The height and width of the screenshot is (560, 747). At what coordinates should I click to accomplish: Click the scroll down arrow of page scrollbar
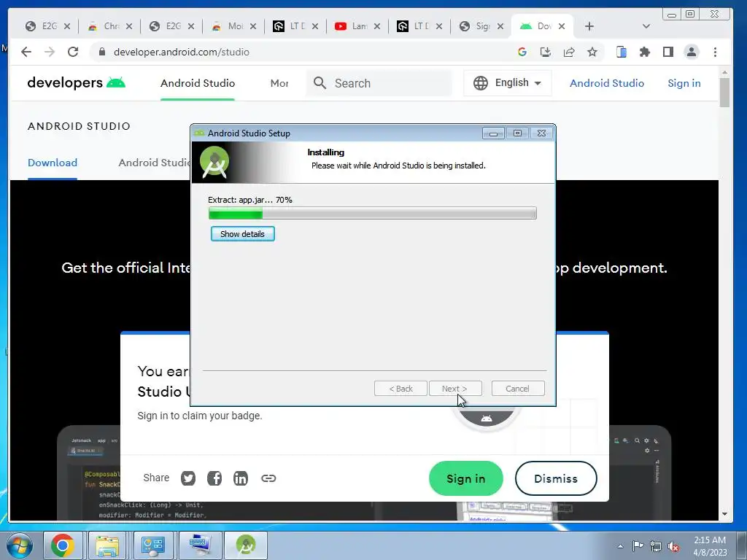click(724, 514)
